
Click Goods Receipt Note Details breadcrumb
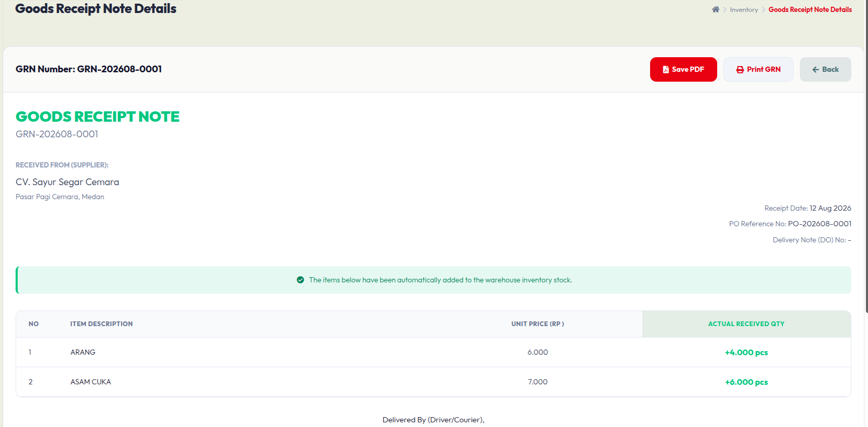(810, 10)
